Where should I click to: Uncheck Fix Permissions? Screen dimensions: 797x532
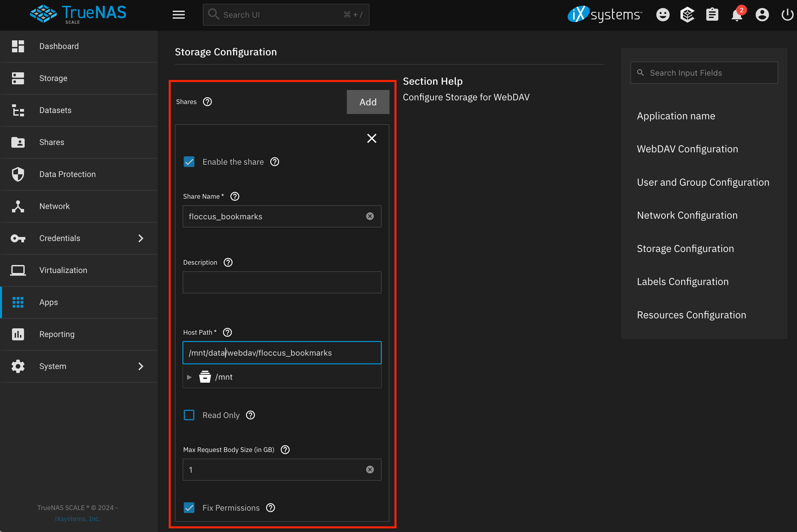click(189, 508)
